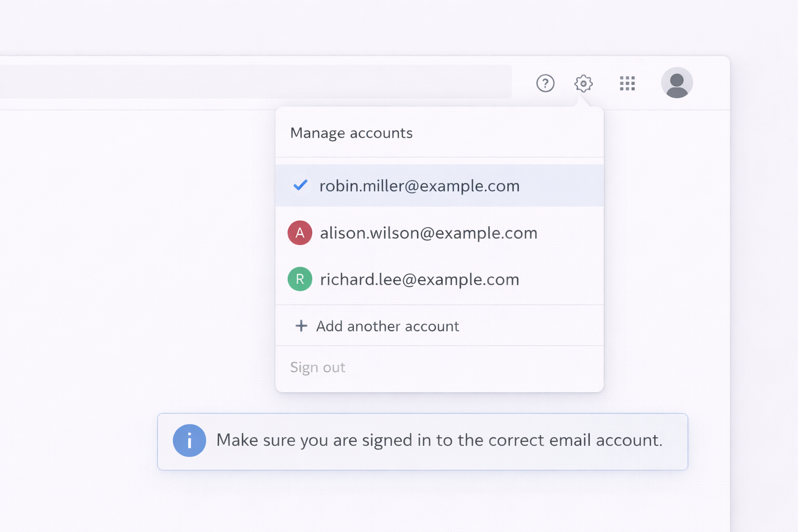Click the green R avatar circle
This screenshot has height=532, width=798.
click(300, 279)
